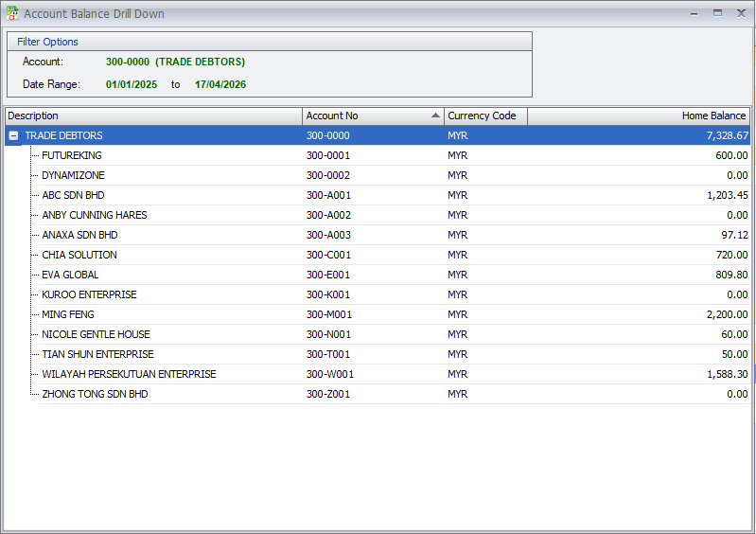Click the start date 01/01/2025
The image size is (756, 534).
click(x=133, y=84)
